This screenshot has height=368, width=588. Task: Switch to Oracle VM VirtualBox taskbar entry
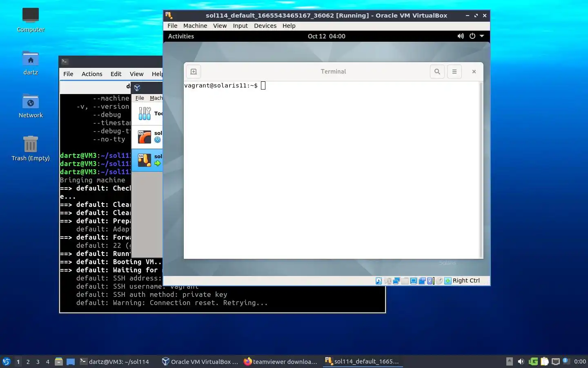point(200,361)
